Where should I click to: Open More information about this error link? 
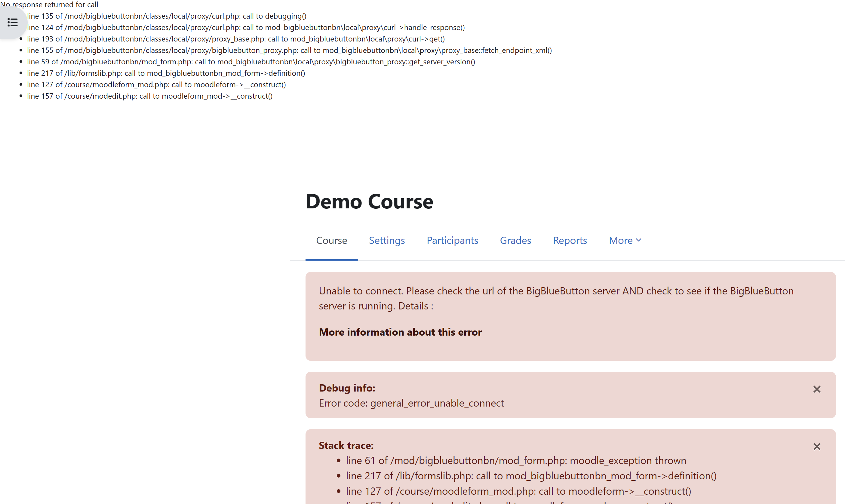(x=400, y=332)
